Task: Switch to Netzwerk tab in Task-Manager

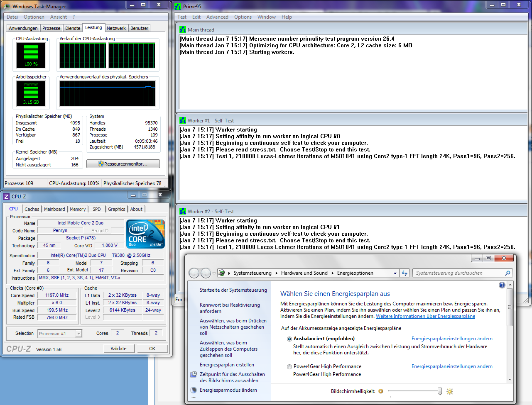Action: [x=116, y=28]
